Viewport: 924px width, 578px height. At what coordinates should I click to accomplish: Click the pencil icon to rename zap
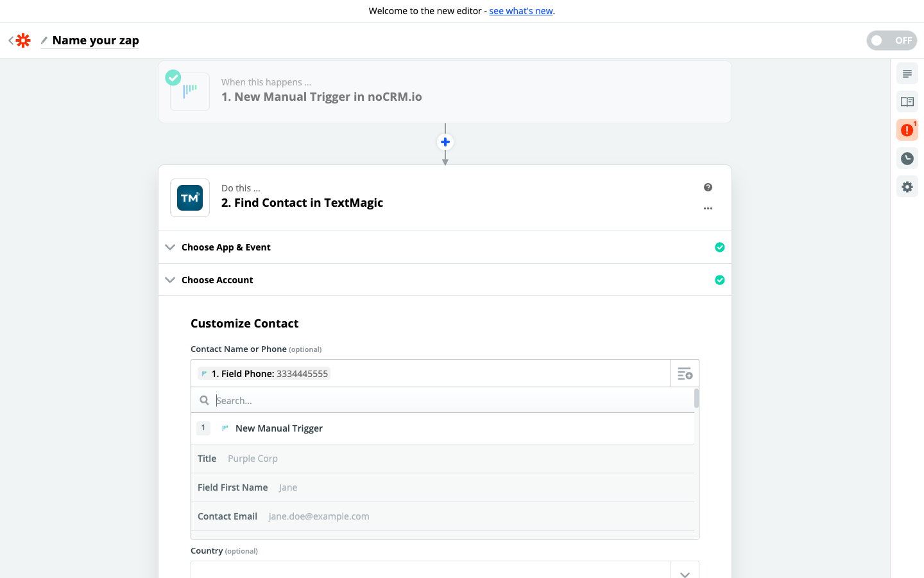pyautogui.click(x=44, y=40)
